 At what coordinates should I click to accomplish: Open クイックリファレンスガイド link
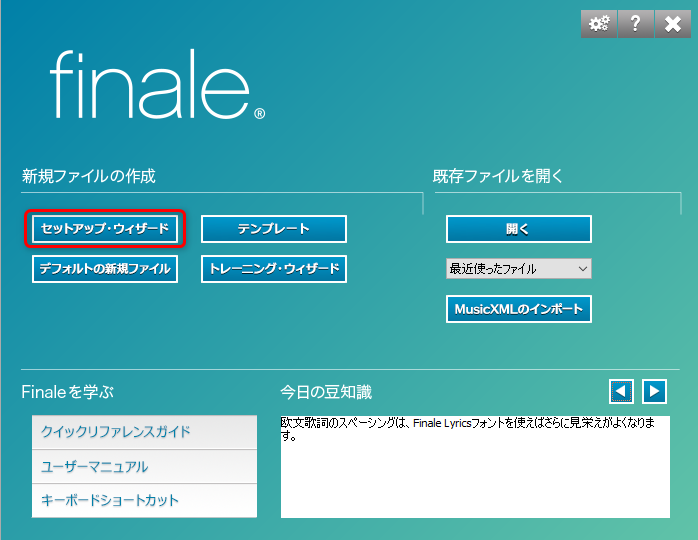(144, 432)
